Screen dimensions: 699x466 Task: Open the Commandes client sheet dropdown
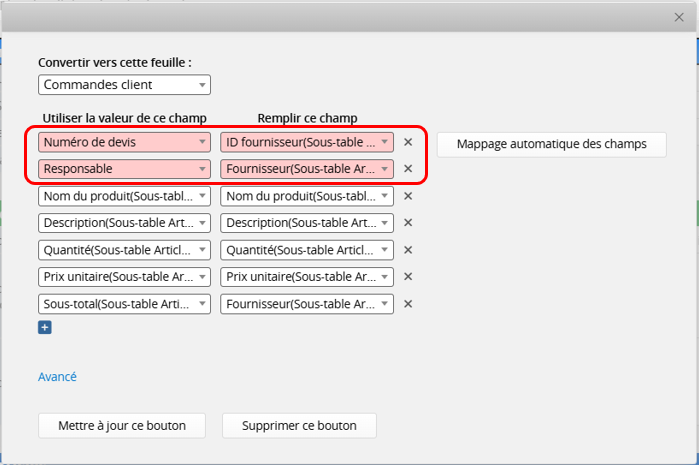(124, 85)
